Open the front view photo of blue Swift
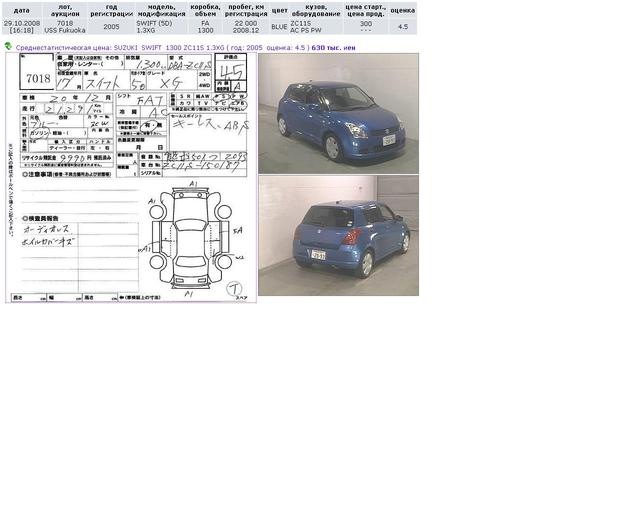 (x=338, y=114)
